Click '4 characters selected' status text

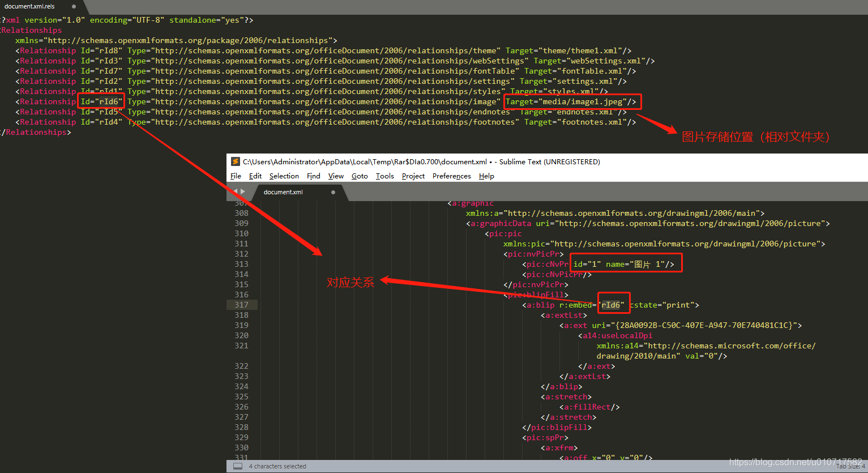277,466
